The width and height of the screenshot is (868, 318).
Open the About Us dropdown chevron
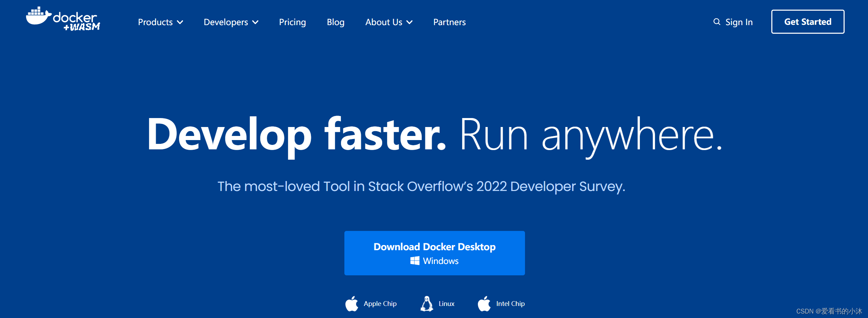(409, 22)
